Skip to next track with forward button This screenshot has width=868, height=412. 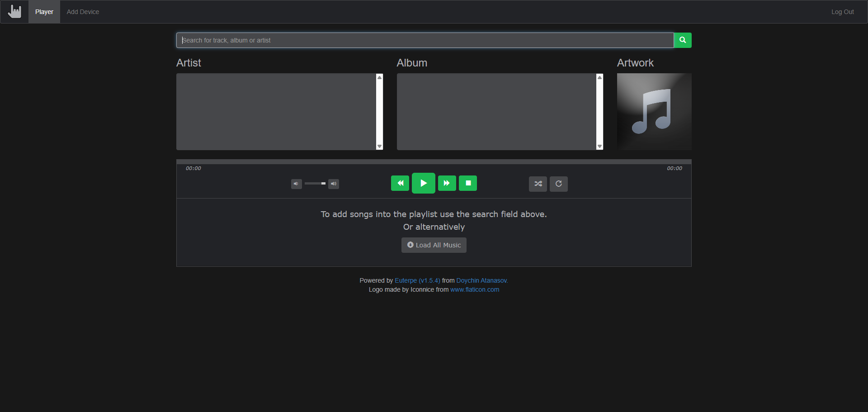pos(447,183)
